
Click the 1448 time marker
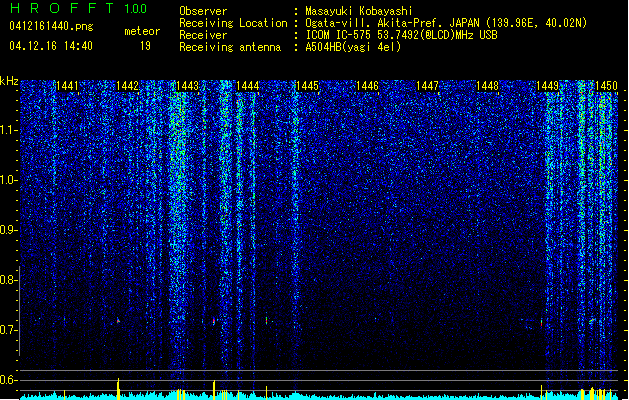[x=488, y=86]
